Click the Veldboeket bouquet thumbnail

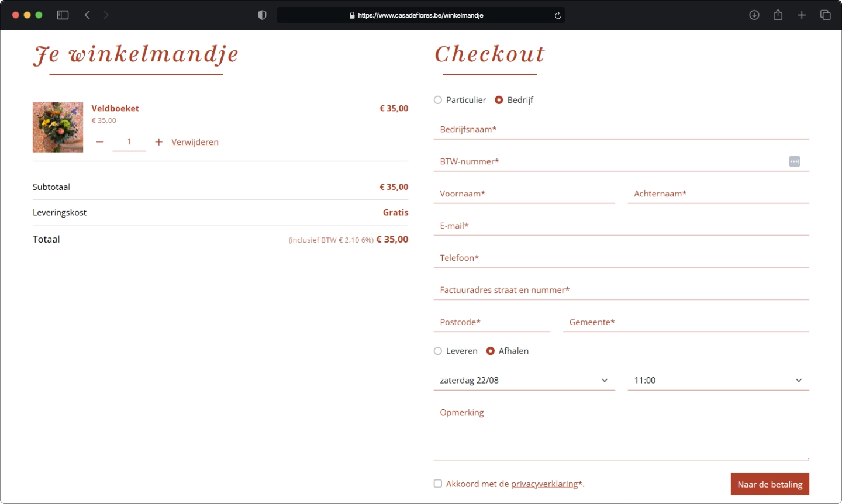click(x=58, y=127)
